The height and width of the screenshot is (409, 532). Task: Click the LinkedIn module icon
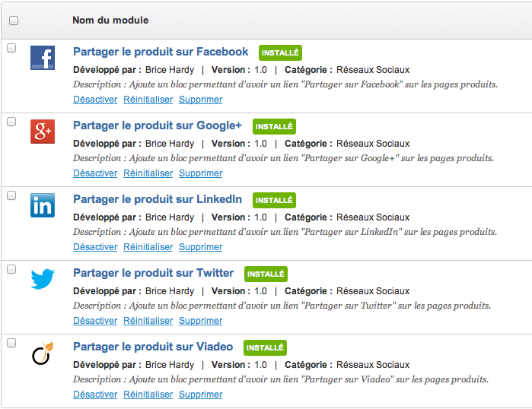click(43, 205)
